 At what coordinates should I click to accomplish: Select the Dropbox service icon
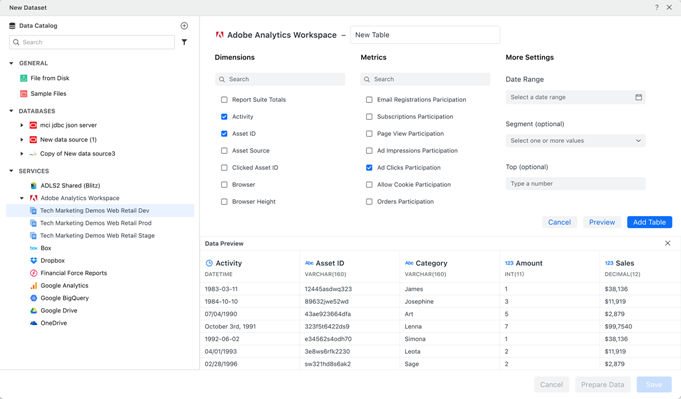(x=33, y=261)
